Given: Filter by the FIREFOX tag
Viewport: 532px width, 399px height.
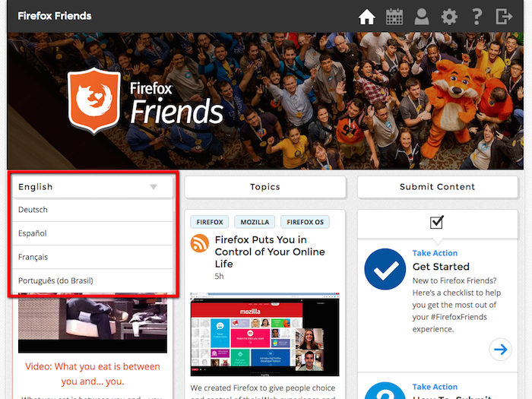Looking at the screenshot, I should [x=210, y=222].
